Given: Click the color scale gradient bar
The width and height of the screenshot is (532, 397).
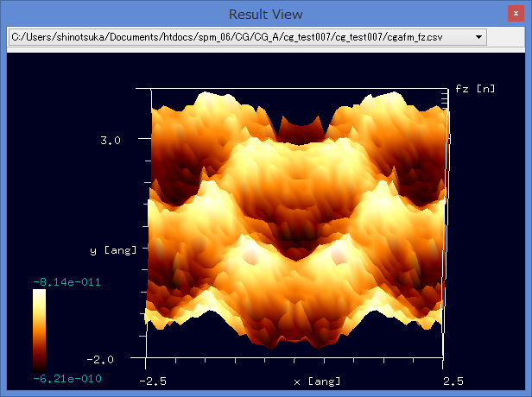Looking at the screenshot, I should 40,331.
